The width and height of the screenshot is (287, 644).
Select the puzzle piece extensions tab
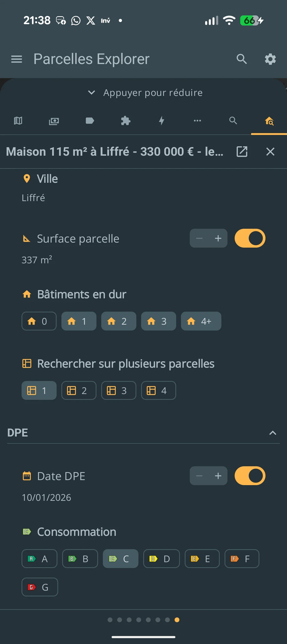[125, 121]
